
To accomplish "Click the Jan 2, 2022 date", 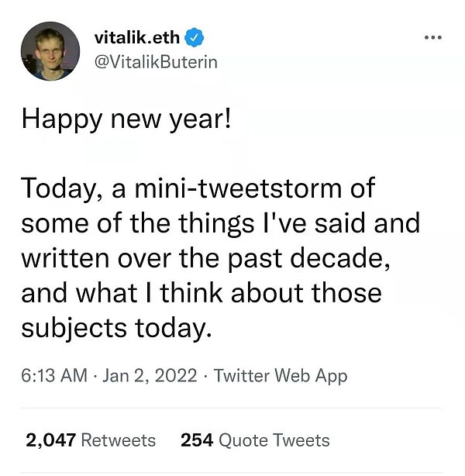I will tap(150, 376).
